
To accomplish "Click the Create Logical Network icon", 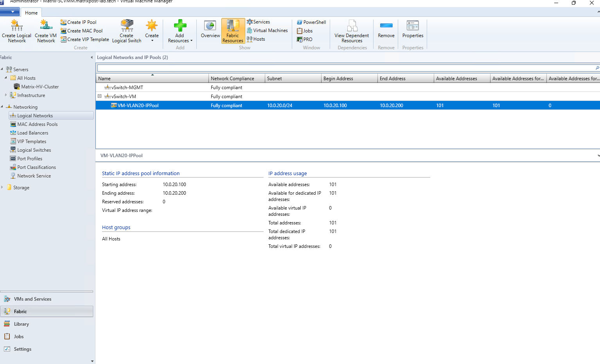I will pos(16,31).
